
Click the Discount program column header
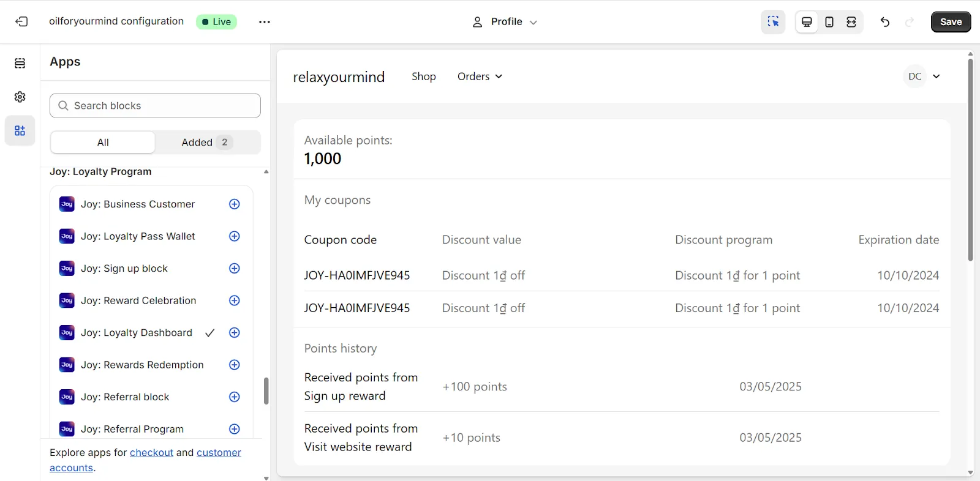pyautogui.click(x=723, y=240)
